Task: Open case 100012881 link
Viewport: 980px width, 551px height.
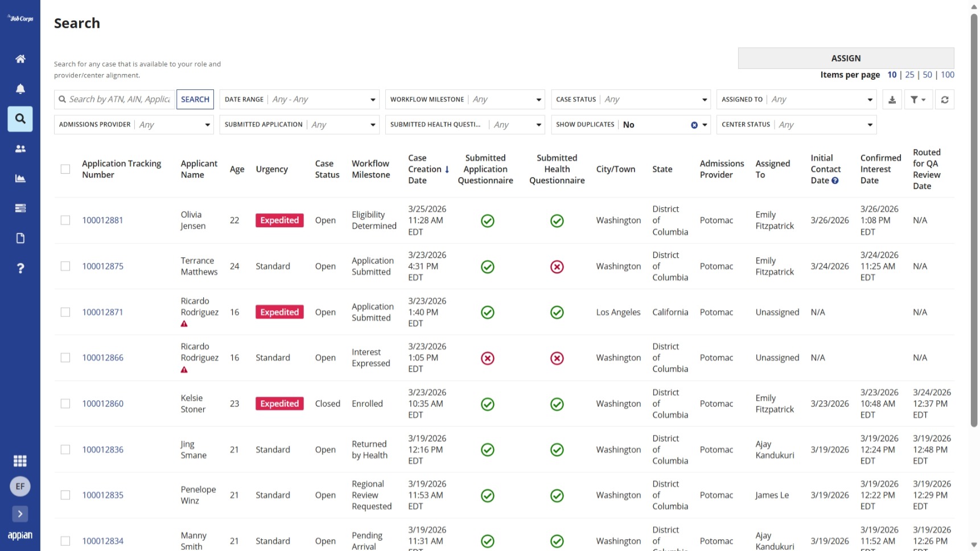Action: (x=102, y=220)
